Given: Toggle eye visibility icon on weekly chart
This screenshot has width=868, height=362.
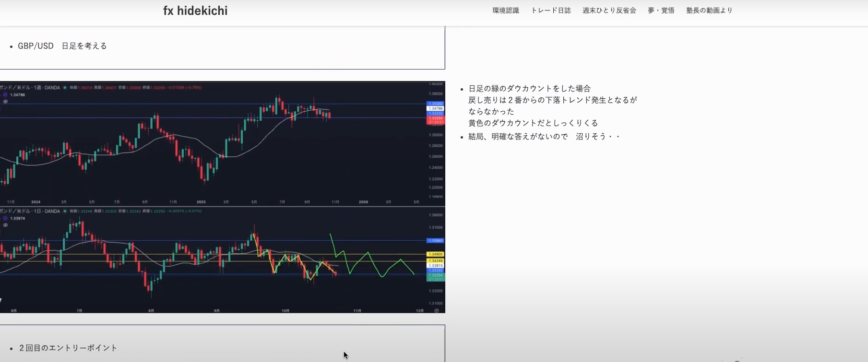Looking at the screenshot, I should pos(5,102).
